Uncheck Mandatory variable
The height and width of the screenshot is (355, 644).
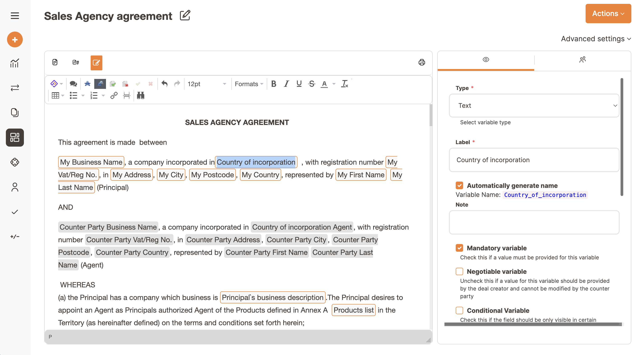tap(459, 248)
